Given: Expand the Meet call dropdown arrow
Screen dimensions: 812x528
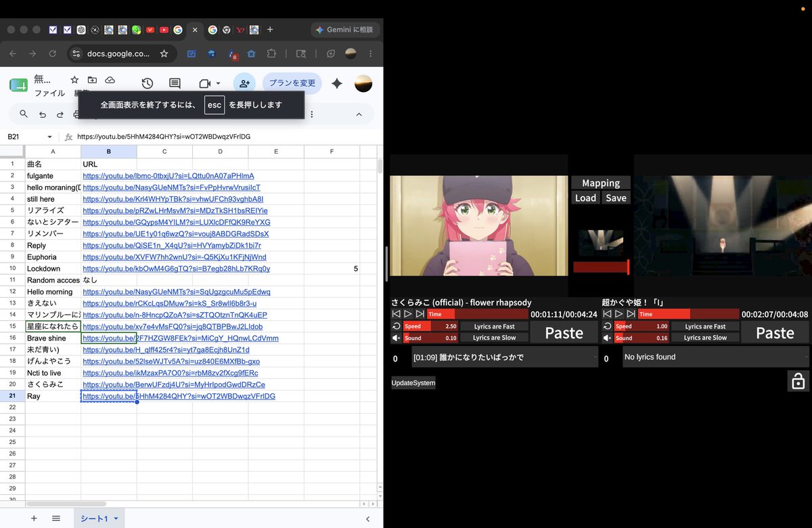Looking at the screenshot, I should 218,83.
